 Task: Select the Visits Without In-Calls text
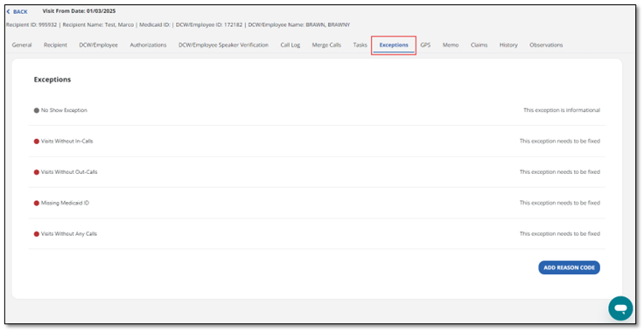(67, 141)
